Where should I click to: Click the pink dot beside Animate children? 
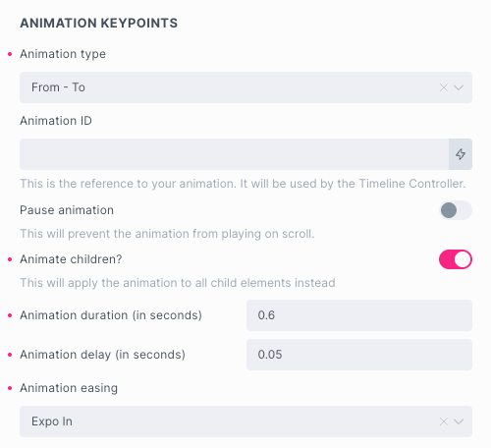click(10, 259)
